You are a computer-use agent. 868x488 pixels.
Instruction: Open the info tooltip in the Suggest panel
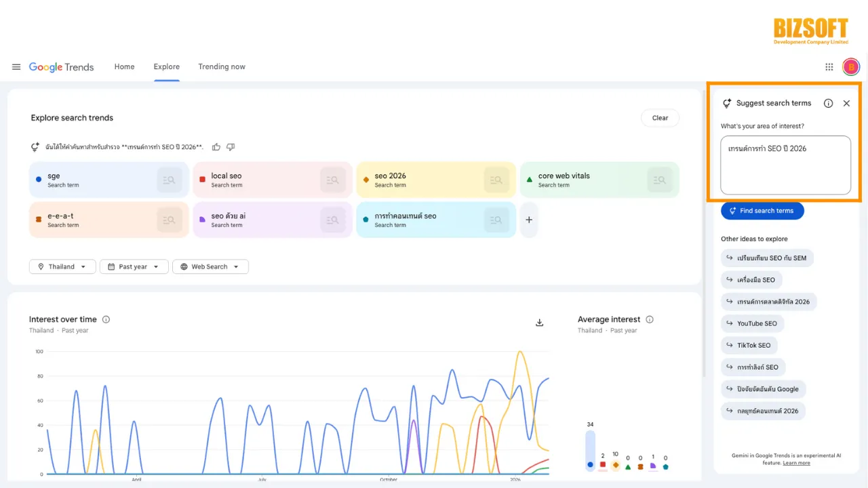click(828, 103)
